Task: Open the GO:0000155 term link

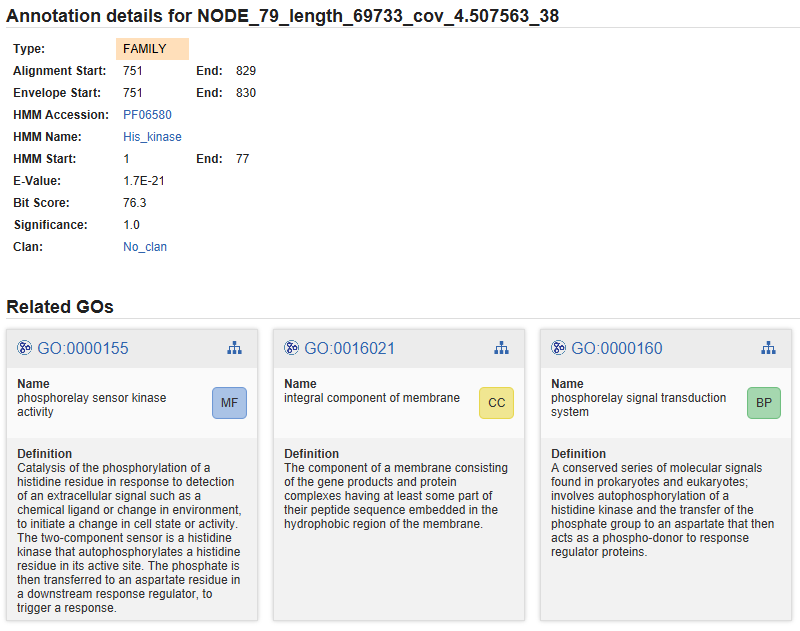Action: [83, 348]
